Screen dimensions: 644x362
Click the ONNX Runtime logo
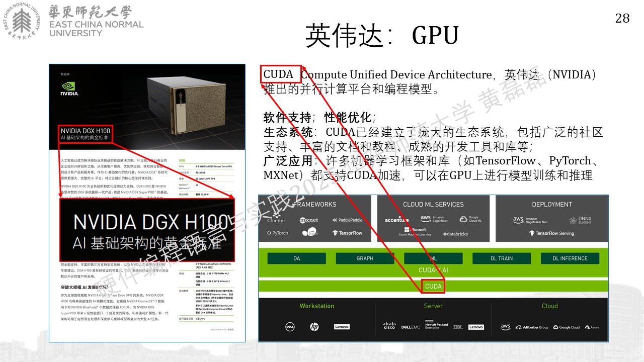pyautogui.click(x=580, y=220)
